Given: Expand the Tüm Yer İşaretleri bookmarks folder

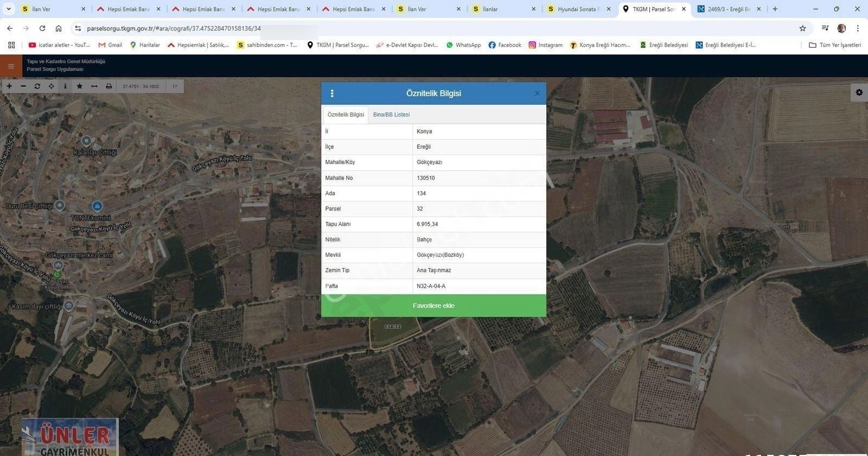Looking at the screenshot, I should pos(834,45).
